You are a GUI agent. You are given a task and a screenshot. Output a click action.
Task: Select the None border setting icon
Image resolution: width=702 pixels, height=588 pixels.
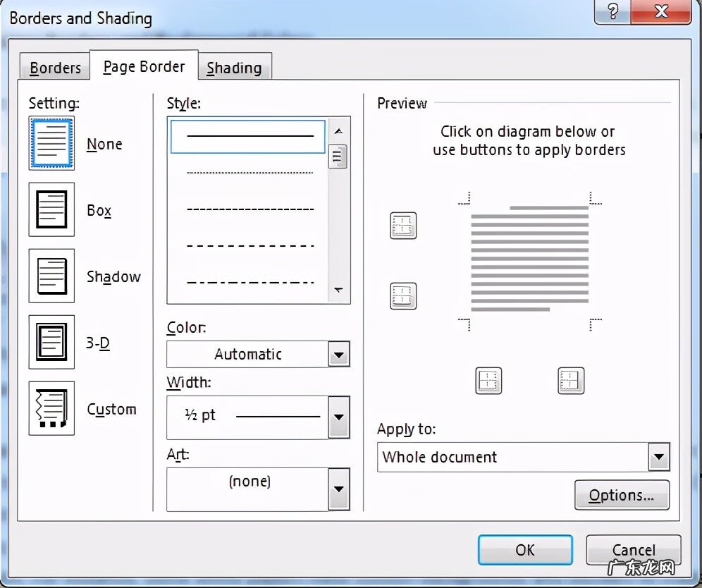(51, 143)
